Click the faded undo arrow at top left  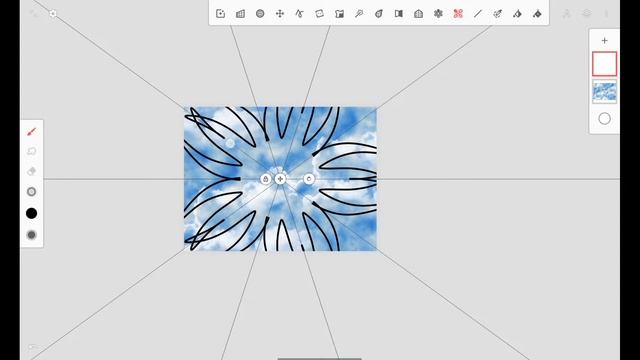[x=33, y=13]
